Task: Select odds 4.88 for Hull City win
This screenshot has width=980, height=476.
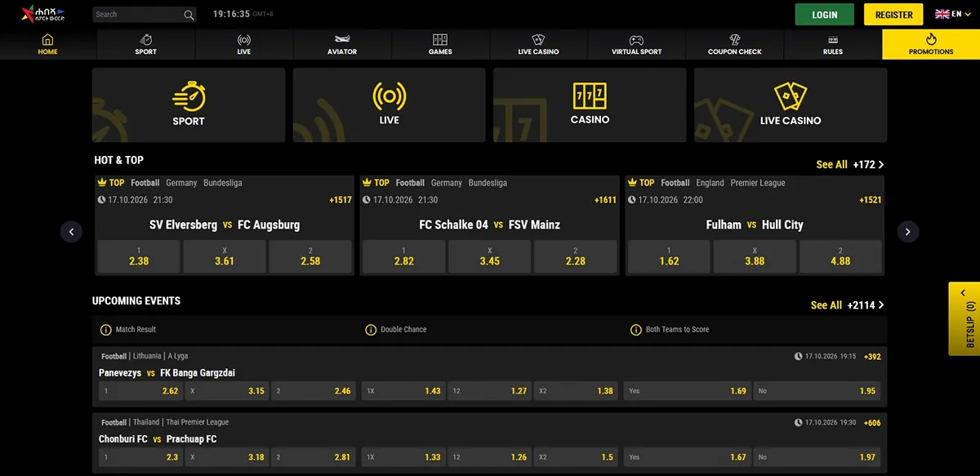Action: tap(840, 256)
